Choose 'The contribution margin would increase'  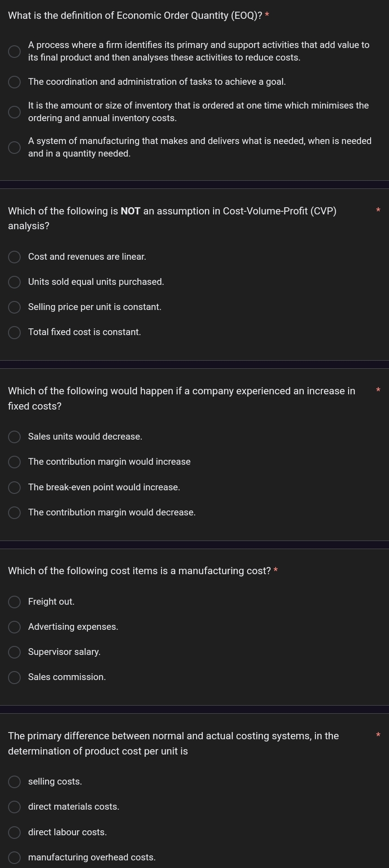pos(14,462)
